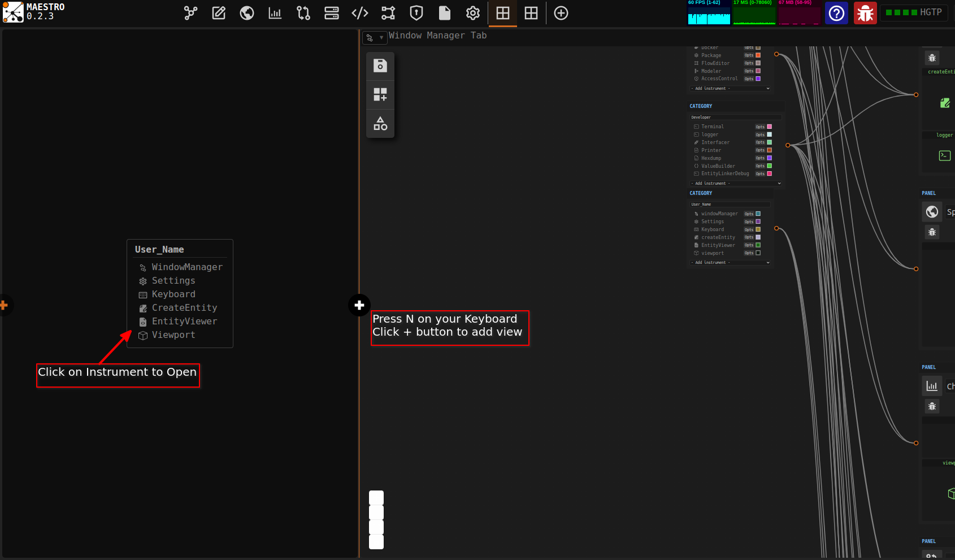955x560 pixels.
Task: Open the access control shield in the top toolbar
Action: pyautogui.click(x=416, y=13)
